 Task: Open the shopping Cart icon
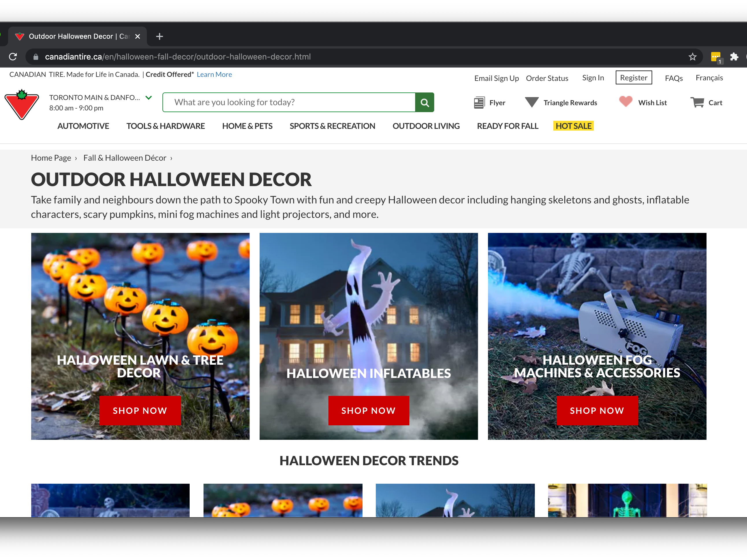tap(697, 102)
